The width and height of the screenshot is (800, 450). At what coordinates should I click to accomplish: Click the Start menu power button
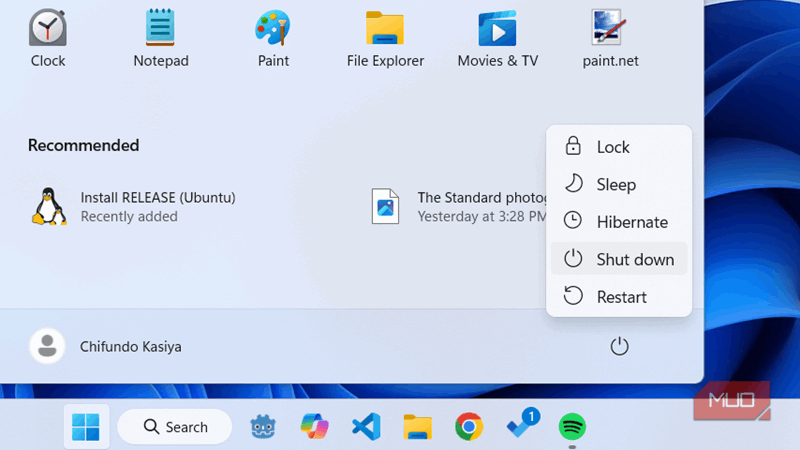[x=619, y=346]
